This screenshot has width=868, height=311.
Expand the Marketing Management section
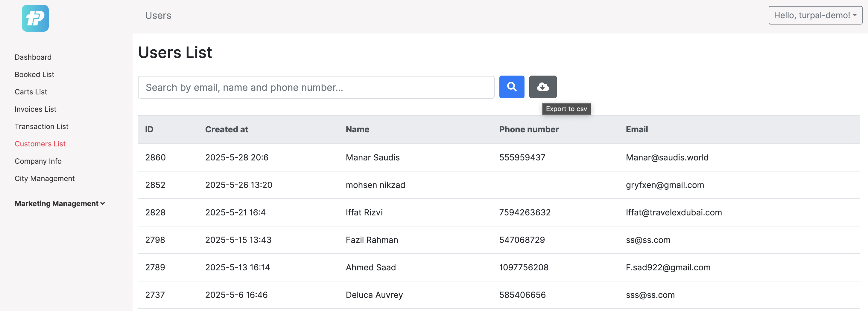(x=56, y=203)
